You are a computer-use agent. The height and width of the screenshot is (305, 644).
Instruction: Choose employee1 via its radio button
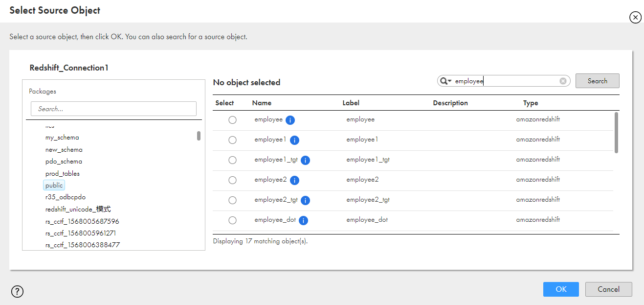click(232, 140)
